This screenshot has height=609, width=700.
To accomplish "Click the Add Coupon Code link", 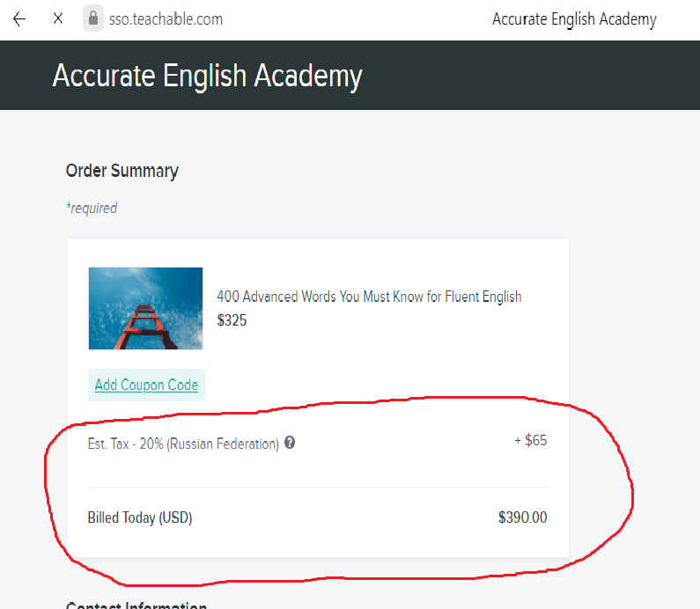I will pyautogui.click(x=146, y=385).
